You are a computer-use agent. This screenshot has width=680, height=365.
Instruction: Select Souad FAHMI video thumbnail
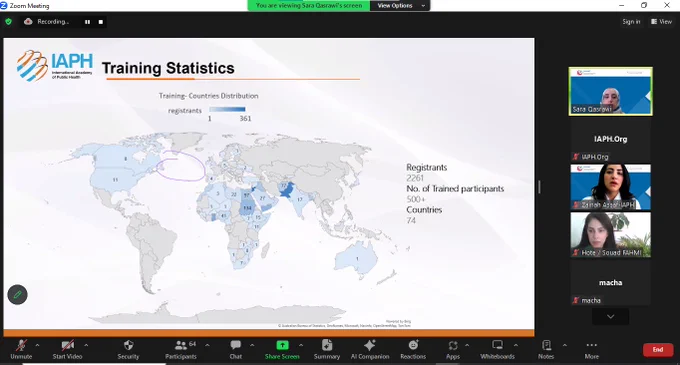[611, 235]
